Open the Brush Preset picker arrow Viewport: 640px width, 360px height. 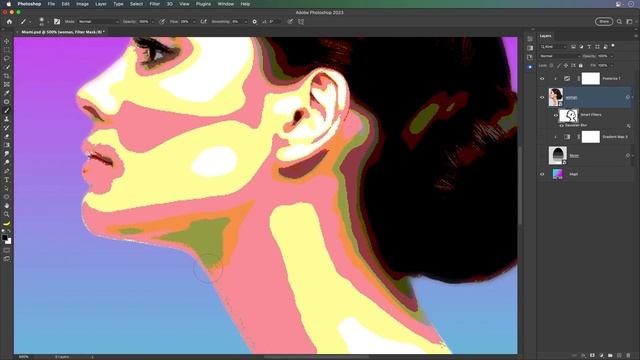[x=48, y=22]
